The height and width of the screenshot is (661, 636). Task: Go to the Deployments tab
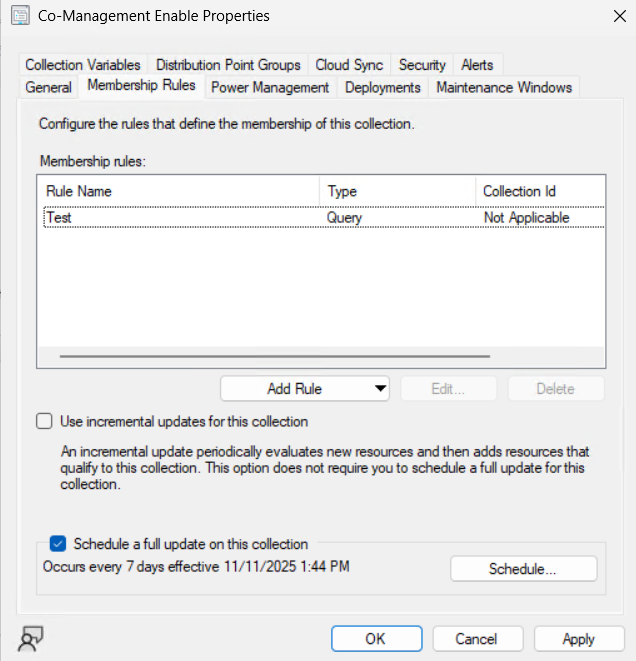(x=382, y=87)
